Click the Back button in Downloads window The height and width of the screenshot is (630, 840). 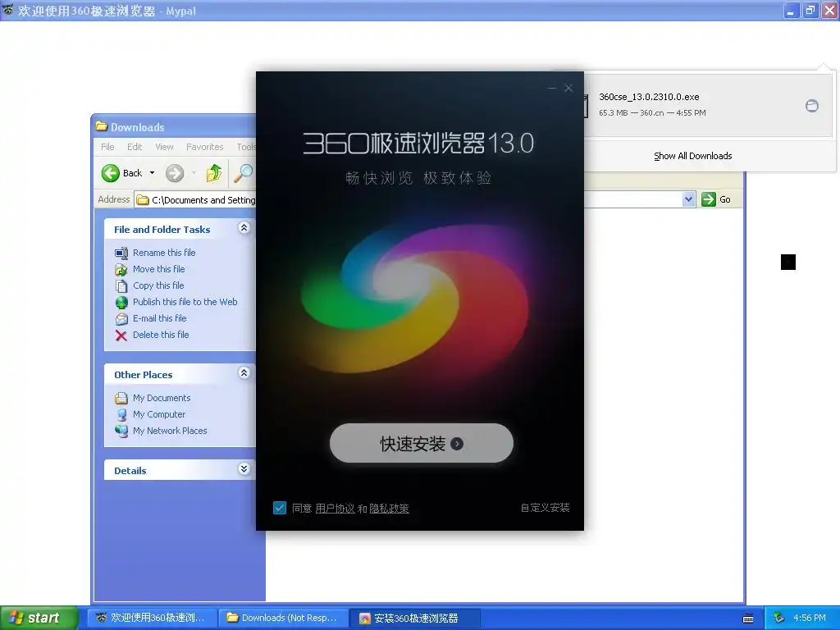(122, 173)
